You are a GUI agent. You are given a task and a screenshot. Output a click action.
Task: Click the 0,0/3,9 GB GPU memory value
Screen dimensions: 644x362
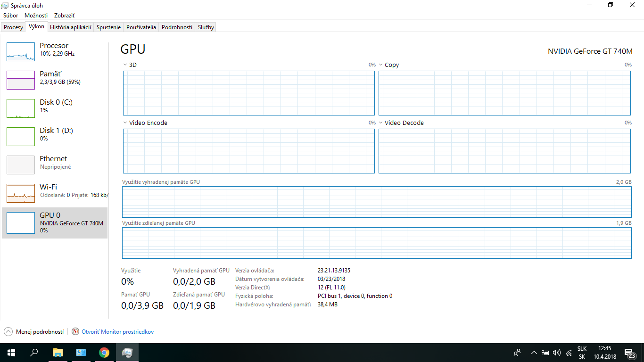tap(142, 305)
